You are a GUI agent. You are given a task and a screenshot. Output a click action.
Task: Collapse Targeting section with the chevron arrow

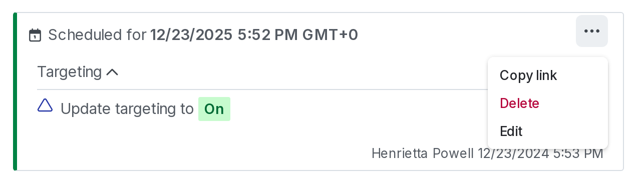(113, 72)
